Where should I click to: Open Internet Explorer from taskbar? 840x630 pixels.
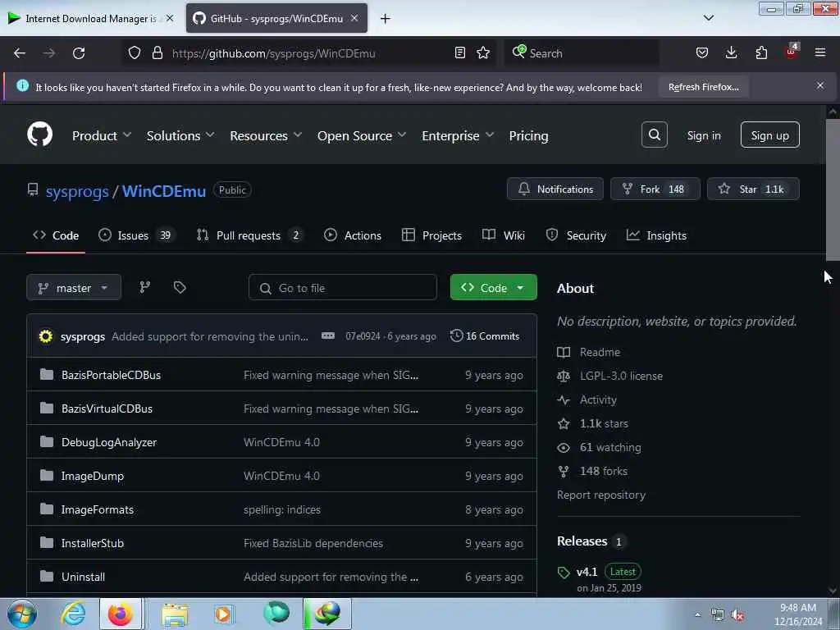[73, 614]
